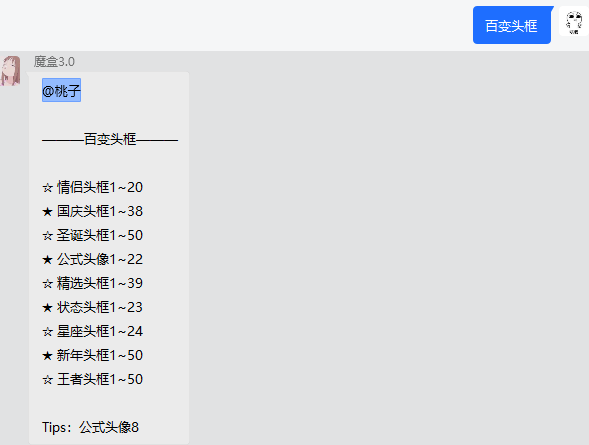The width and height of the screenshot is (589, 445).
Task: Click the solid star before 国庆头框1~38
Action: [x=47, y=211]
